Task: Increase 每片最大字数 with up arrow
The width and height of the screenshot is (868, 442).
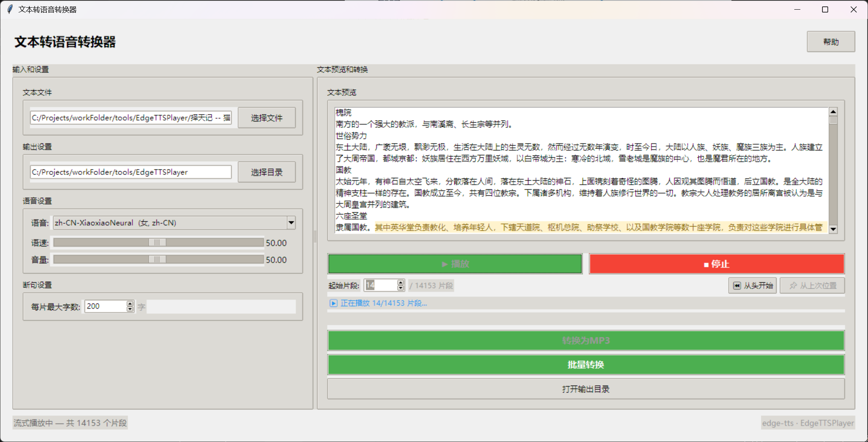Action: (130, 304)
